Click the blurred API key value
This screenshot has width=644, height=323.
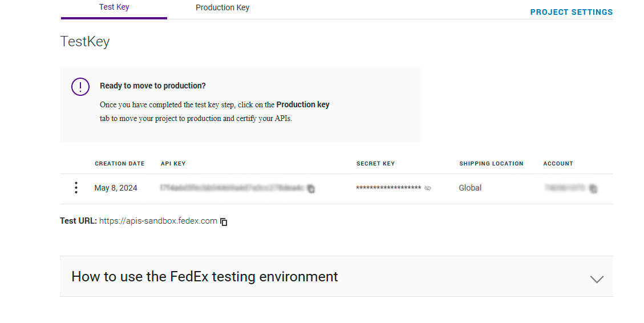click(x=232, y=188)
